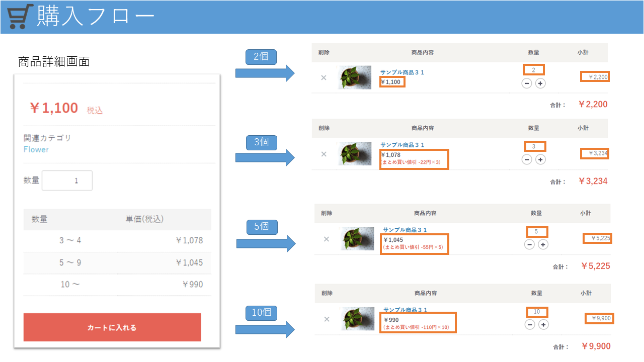Image resolution: width=644 pixels, height=362 pixels.
Task: Click plant thumbnail in the 10-quantity cart
Action: pos(358,319)
